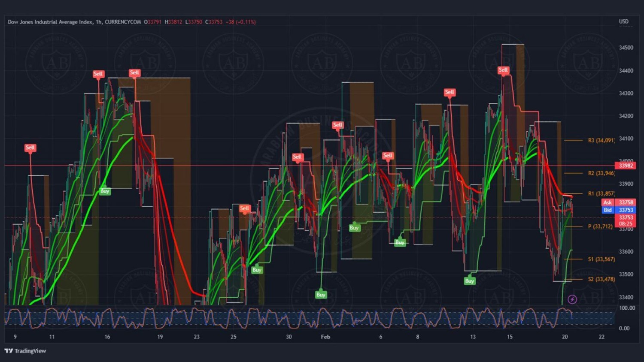The height and width of the screenshot is (362, 644).
Task: Click the Buy signal above the Feb label
Action: [321, 295]
